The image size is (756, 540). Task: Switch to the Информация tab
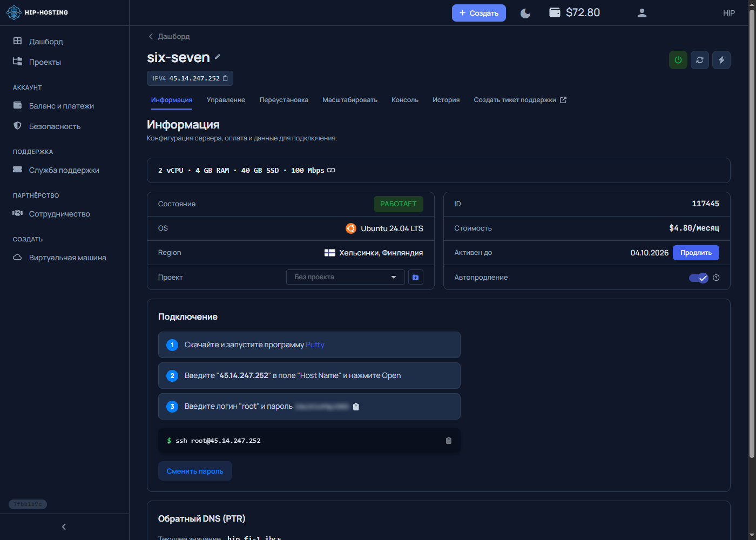(172, 100)
